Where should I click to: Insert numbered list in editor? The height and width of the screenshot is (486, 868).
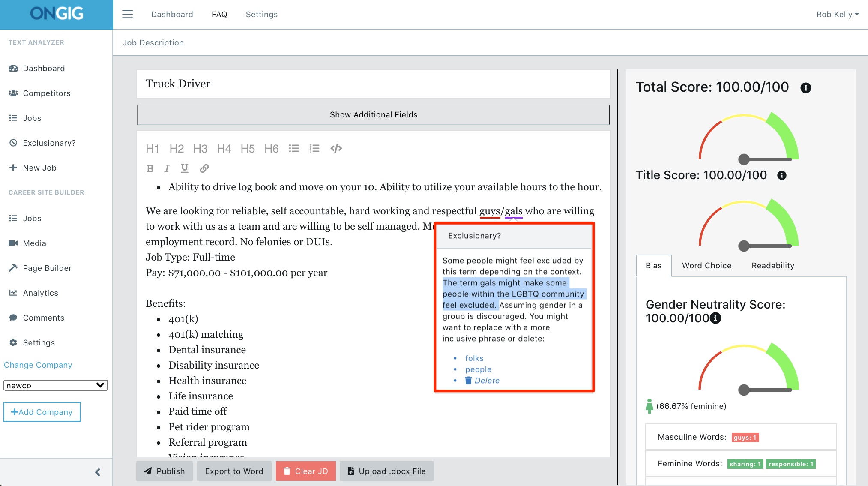pos(314,148)
